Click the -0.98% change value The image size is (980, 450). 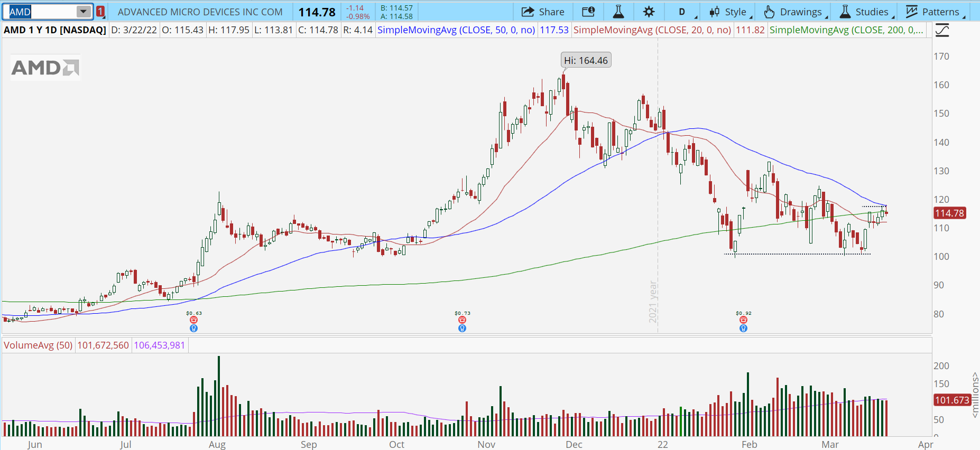click(358, 16)
